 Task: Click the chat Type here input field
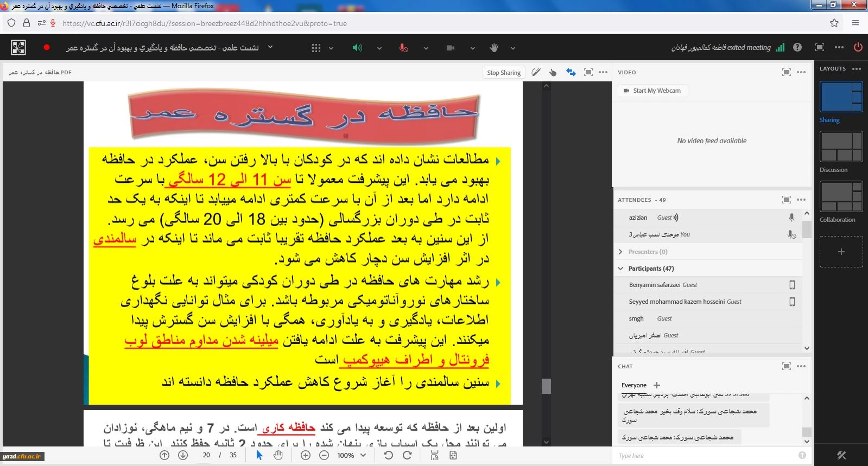(706, 456)
